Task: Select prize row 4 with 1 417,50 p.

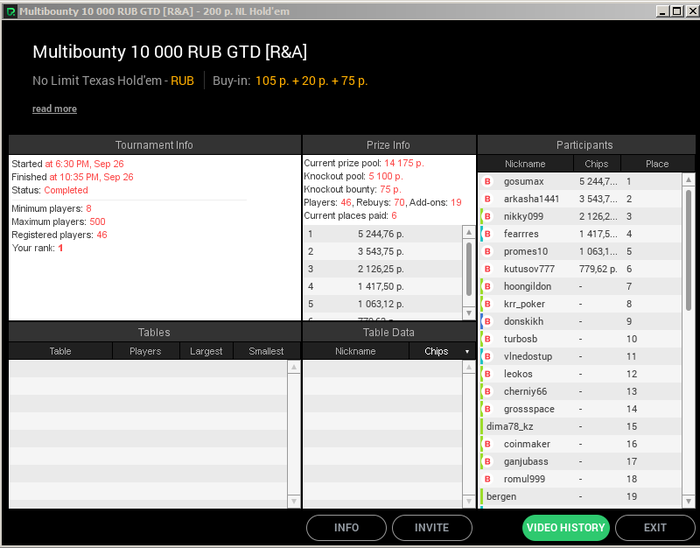Action: [383, 286]
